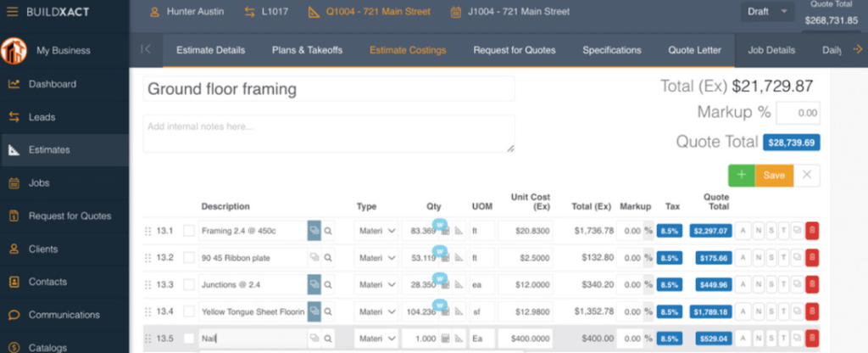Screen dimensions: 868x353
Task: Open the copy icon beside Framing 2.4 description
Action: pos(314,231)
